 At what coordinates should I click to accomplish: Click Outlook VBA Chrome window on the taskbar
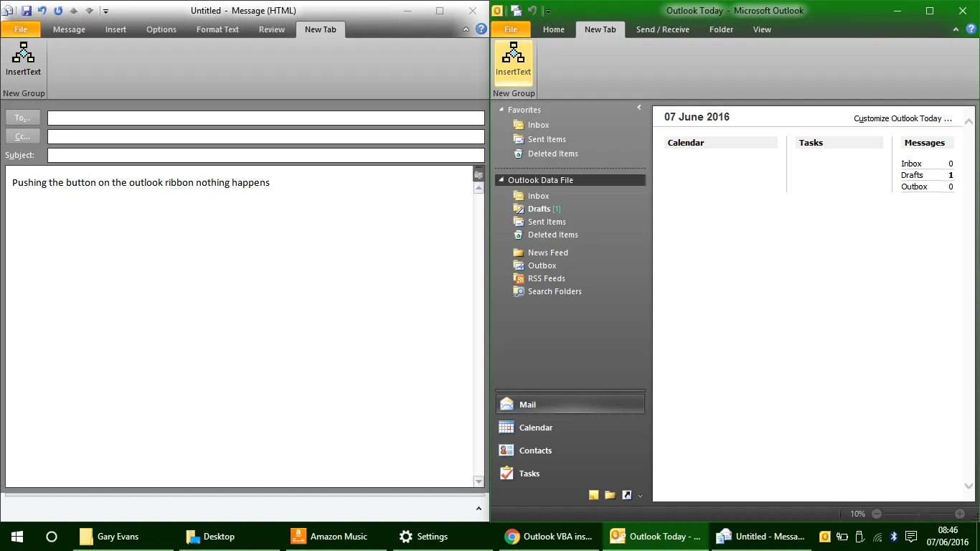coord(551,537)
